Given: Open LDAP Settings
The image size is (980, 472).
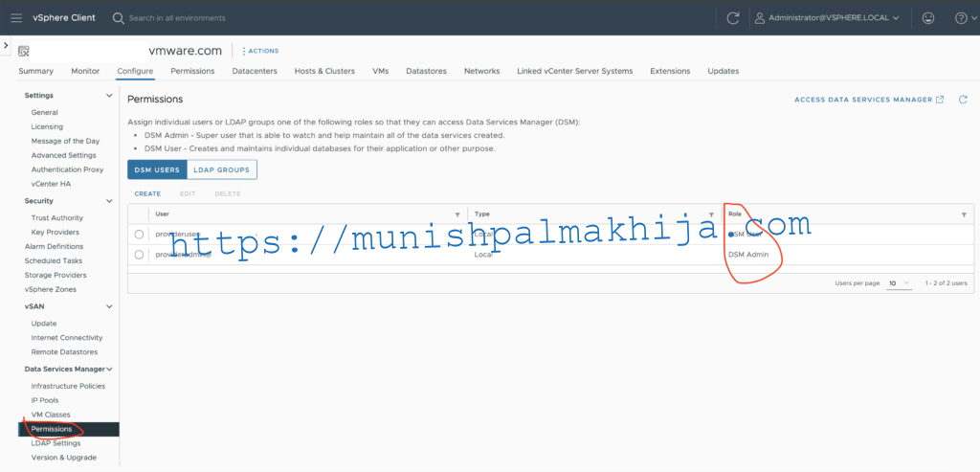Looking at the screenshot, I should coord(56,443).
